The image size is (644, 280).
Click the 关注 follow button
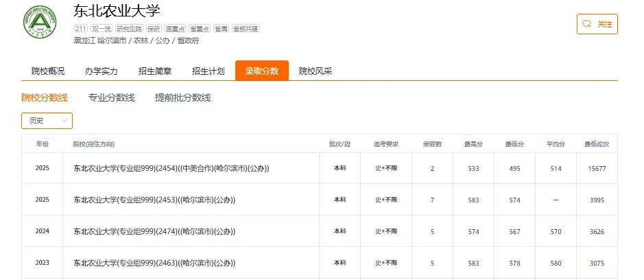pyautogui.click(x=597, y=24)
